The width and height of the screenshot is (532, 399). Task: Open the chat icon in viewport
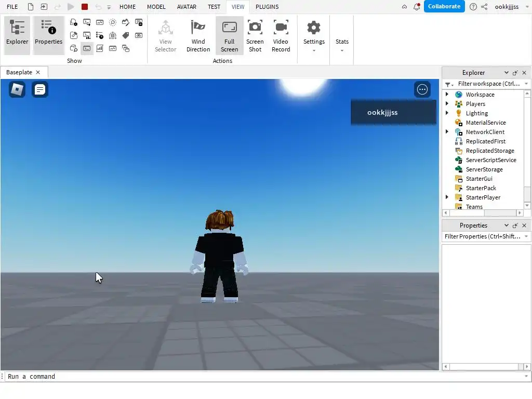point(39,89)
